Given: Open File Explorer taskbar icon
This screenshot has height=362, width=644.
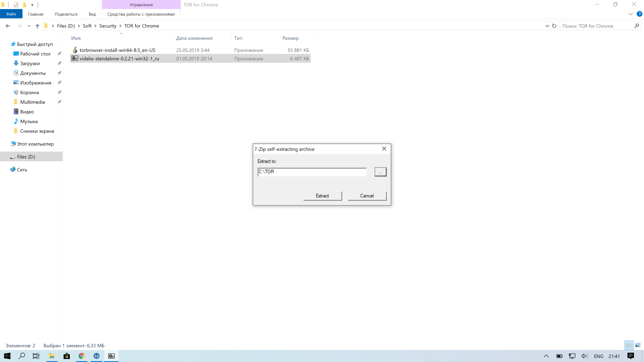Looking at the screenshot, I should tap(52, 356).
